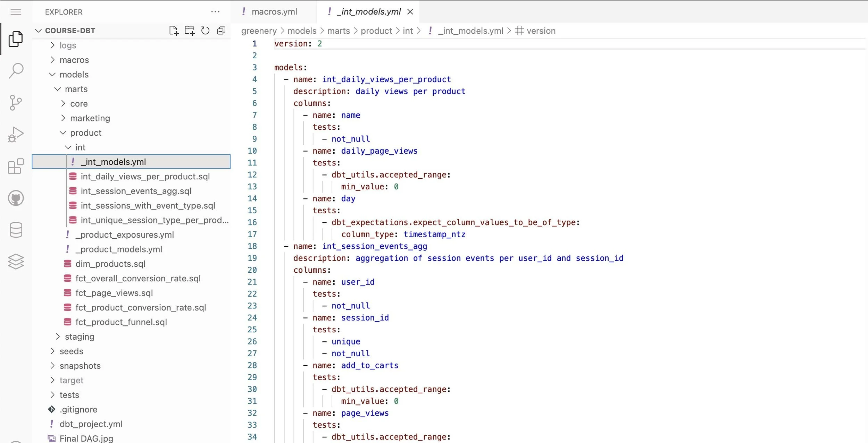Viewport: 868px width, 443px height.
Task: Open the GitHub panel icon
Action: pyautogui.click(x=16, y=198)
